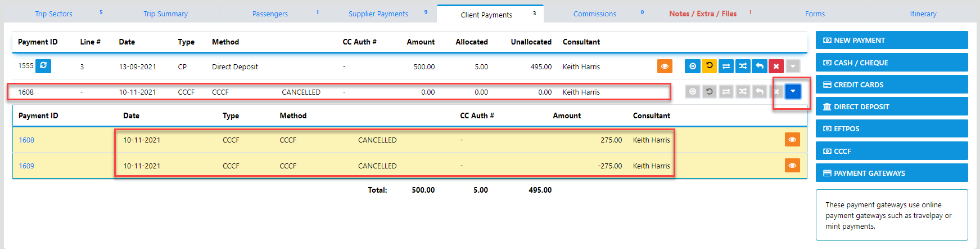Open the 1609 payment ID link
Image resolution: width=980 pixels, height=249 pixels.
(x=26, y=166)
